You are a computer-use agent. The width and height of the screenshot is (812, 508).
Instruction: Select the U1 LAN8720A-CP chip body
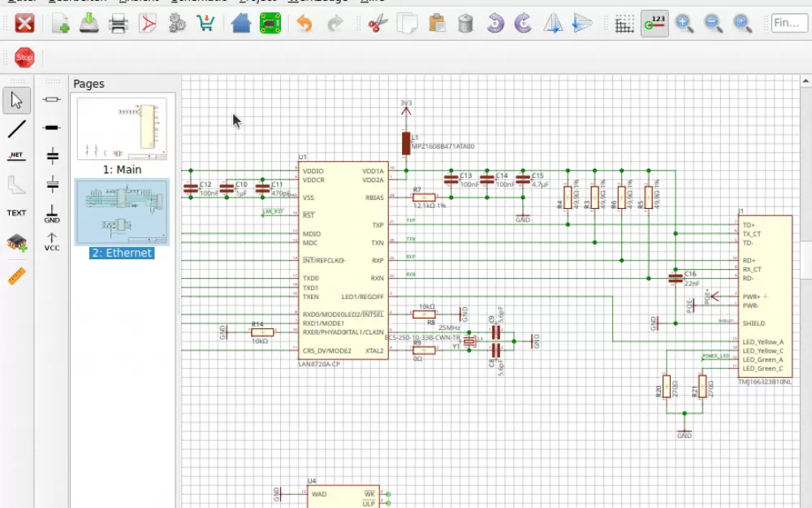point(343,260)
